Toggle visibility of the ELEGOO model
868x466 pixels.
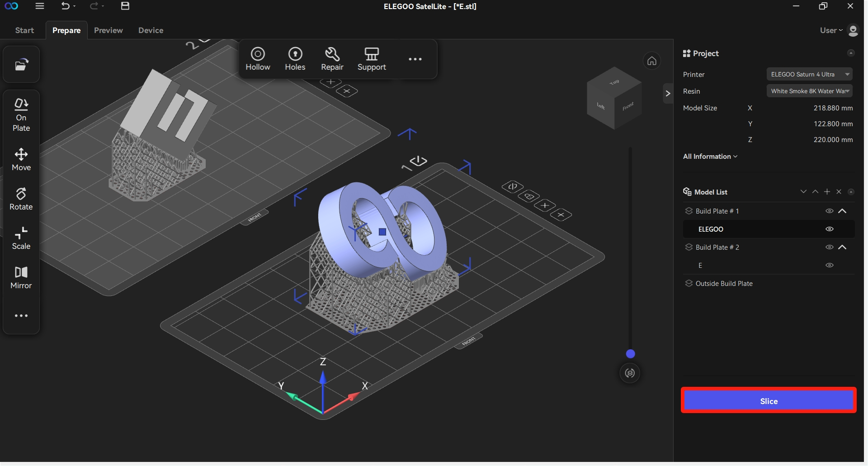coord(829,229)
